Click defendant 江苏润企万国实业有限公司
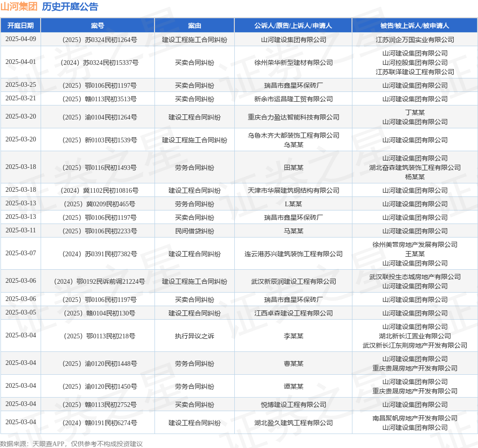 click(x=415, y=40)
